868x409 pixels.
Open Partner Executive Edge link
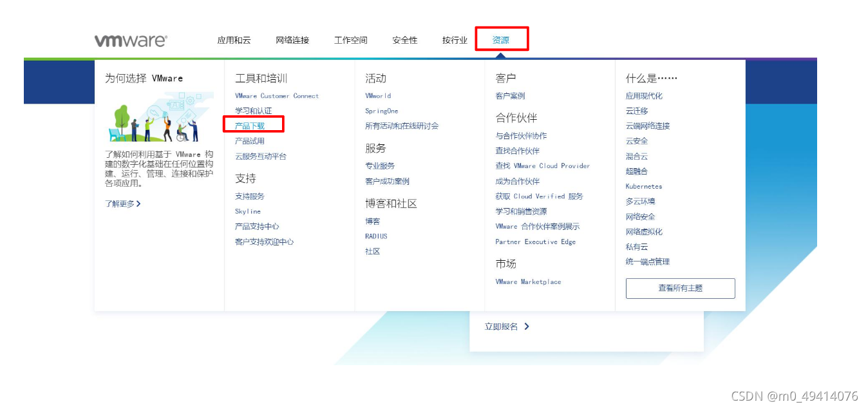(536, 242)
